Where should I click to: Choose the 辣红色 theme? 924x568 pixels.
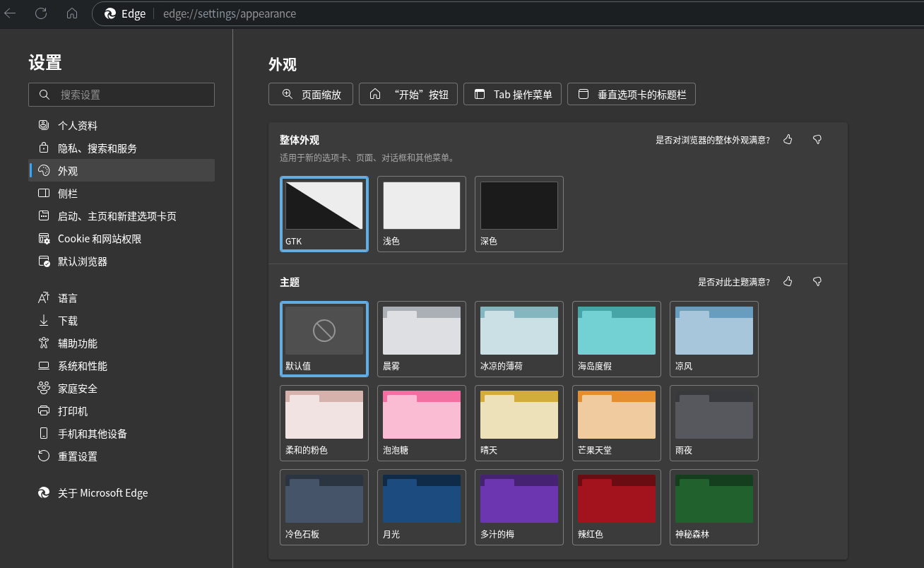tap(617, 507)
